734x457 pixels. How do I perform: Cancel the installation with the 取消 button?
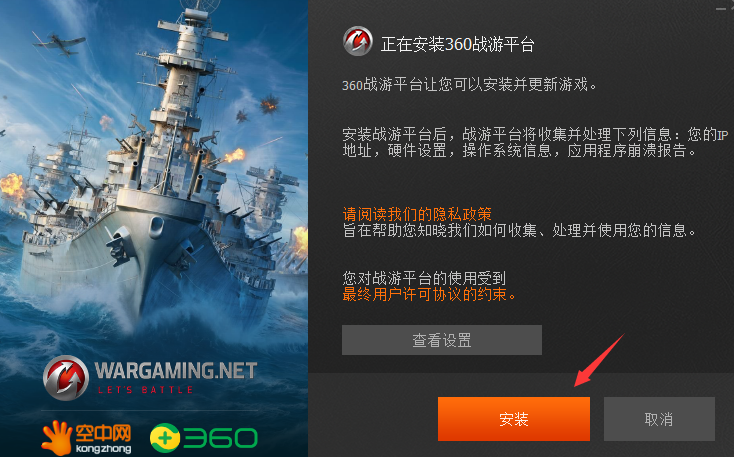point(659,419)
